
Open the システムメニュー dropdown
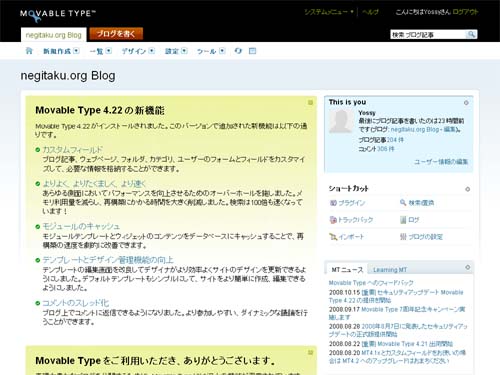pyautogui.click(x=329, y=12)
